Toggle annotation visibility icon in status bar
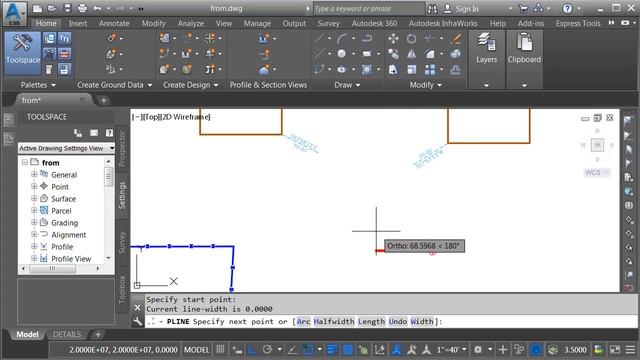Screen dimensions: 640x360 point(396,349)
